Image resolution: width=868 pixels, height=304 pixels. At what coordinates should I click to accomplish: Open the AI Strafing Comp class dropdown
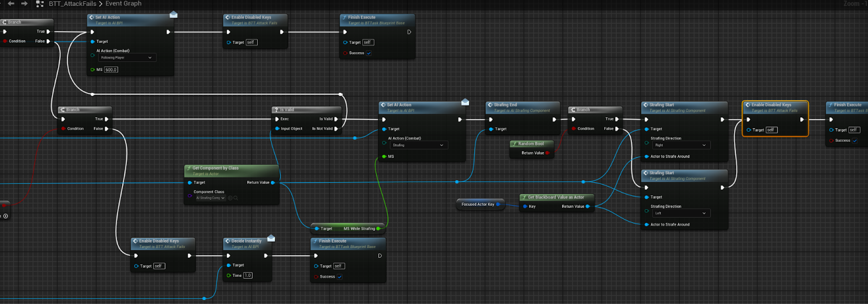tap(210, 198)
